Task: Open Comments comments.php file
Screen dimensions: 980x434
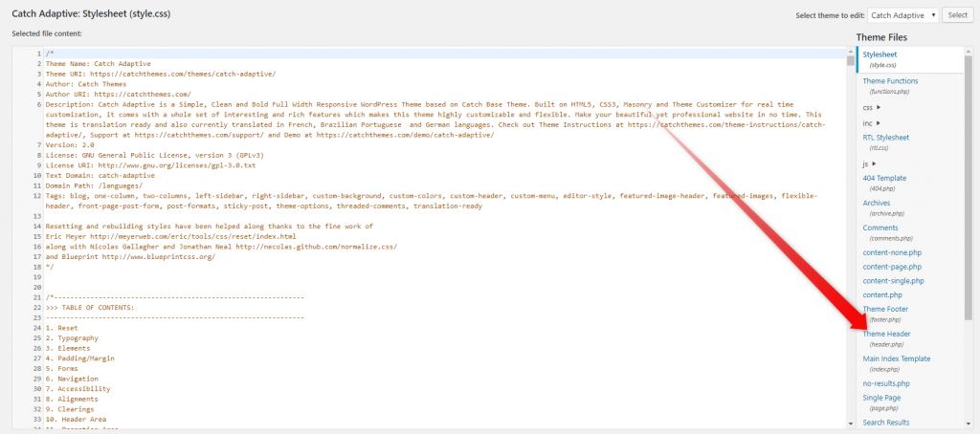Action: pos(880,228)
